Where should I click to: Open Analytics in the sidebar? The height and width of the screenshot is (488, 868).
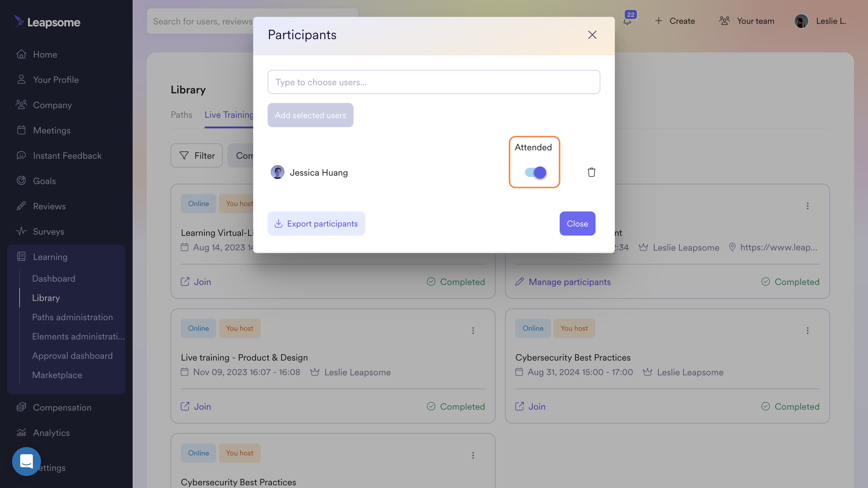43,433
